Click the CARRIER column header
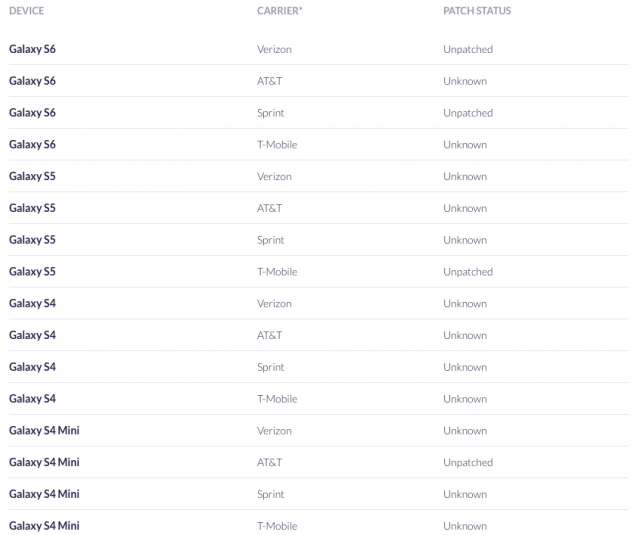This screenshot has width=640, height=535. point(278,11)
